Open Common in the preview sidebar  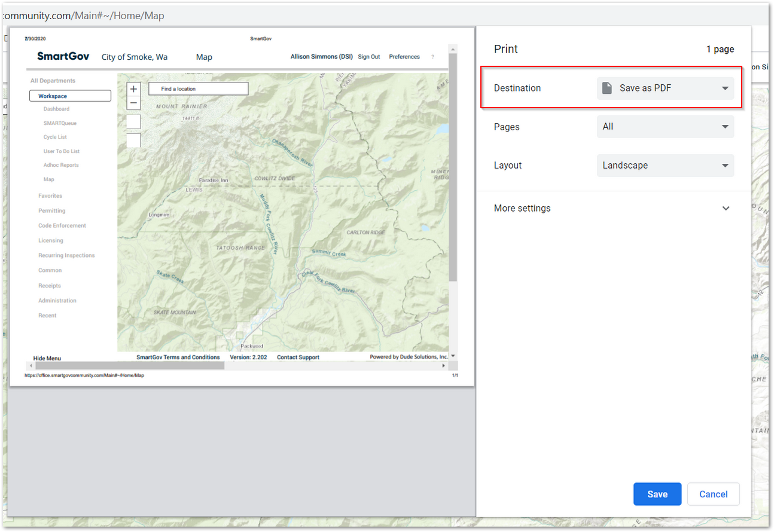50,271
